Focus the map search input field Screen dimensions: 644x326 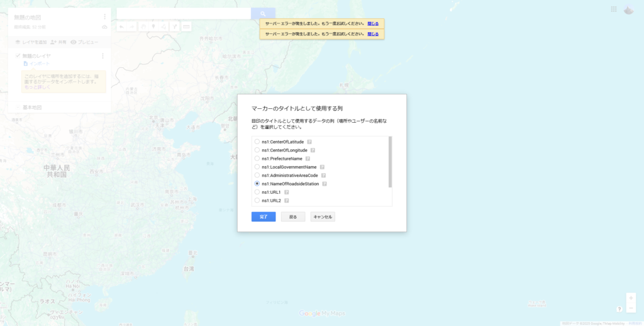[x=184, y=14]
